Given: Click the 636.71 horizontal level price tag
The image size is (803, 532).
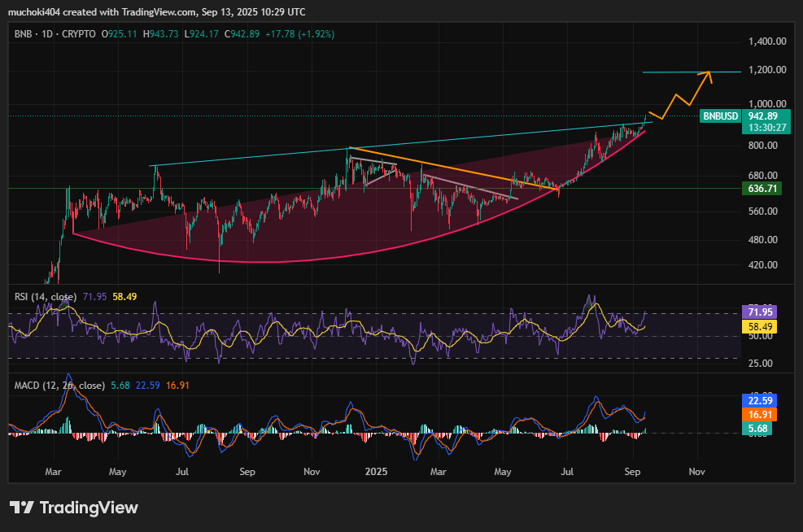Looking at the screenshot, I should pyautogui.click(x=763, y=189).
